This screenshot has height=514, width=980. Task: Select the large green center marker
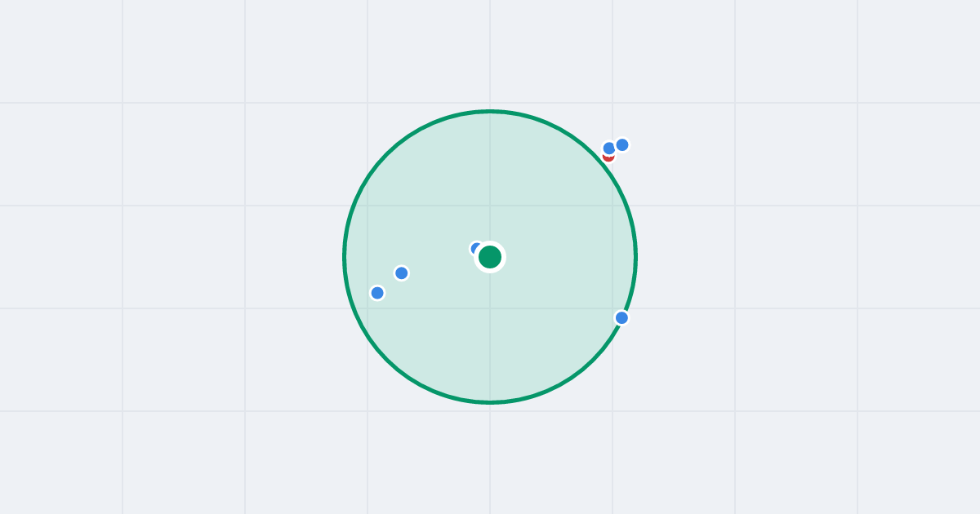490,257
